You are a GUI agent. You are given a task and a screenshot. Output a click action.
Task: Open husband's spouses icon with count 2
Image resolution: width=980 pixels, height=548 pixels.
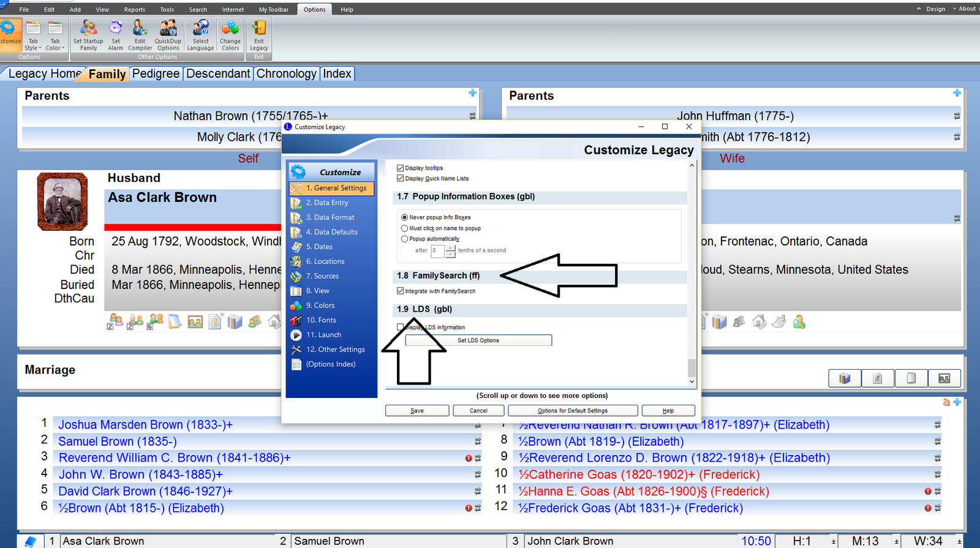coord(115,321)
